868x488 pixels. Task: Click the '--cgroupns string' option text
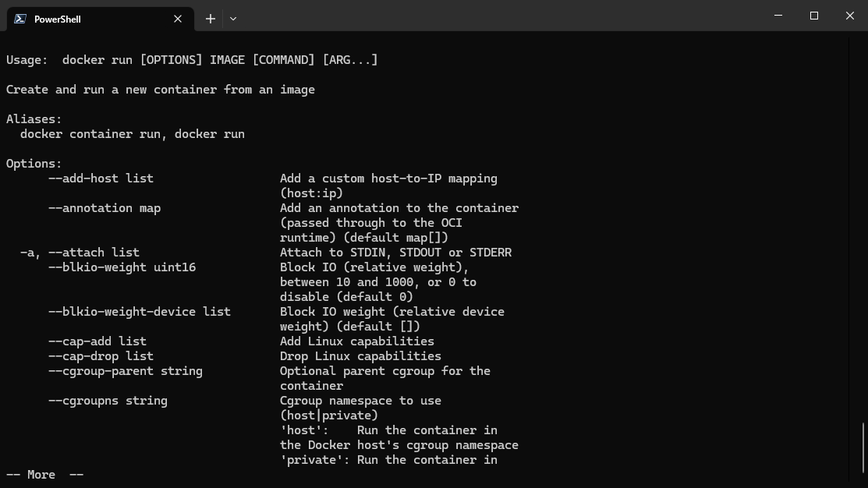[108, 401]
